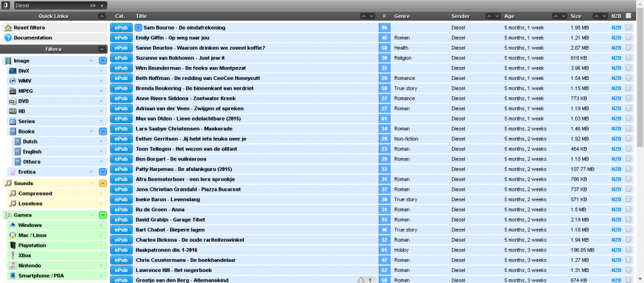
Task: Click the ePub category button on Wim Beunderman row
Action: [x=121, y=68]
